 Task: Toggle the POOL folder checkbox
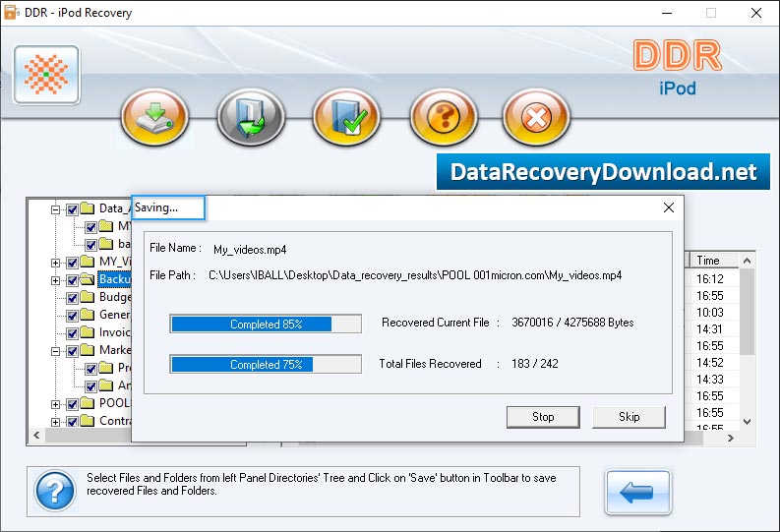click(72, 404)
